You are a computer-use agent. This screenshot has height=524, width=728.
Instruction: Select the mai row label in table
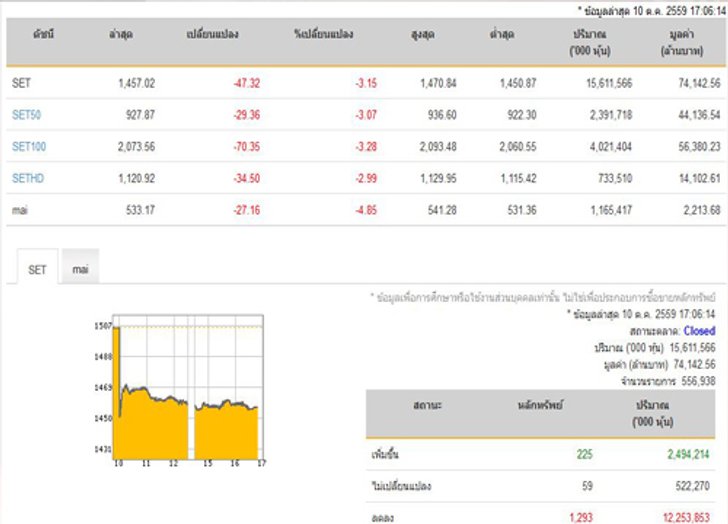(x=20, y=210)
